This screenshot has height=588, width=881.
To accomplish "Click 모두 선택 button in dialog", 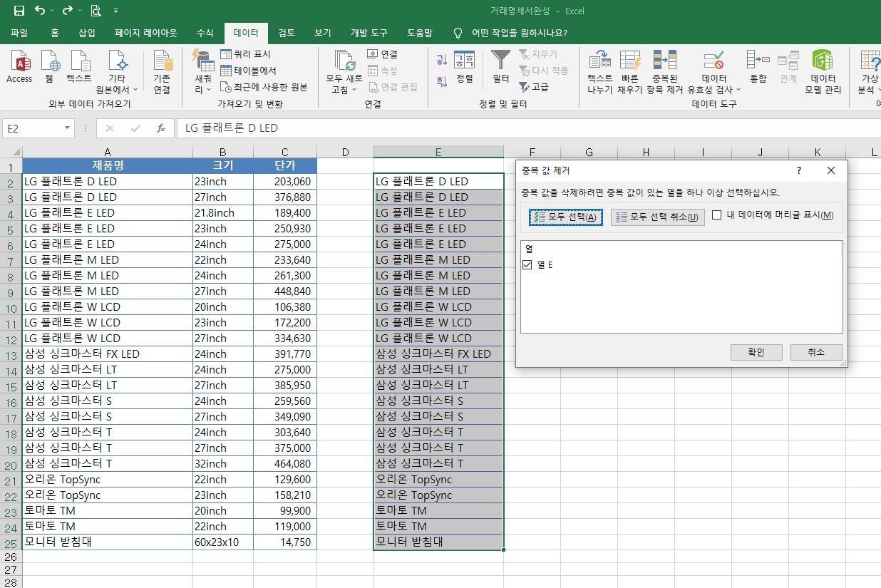I will click(566, 217).
